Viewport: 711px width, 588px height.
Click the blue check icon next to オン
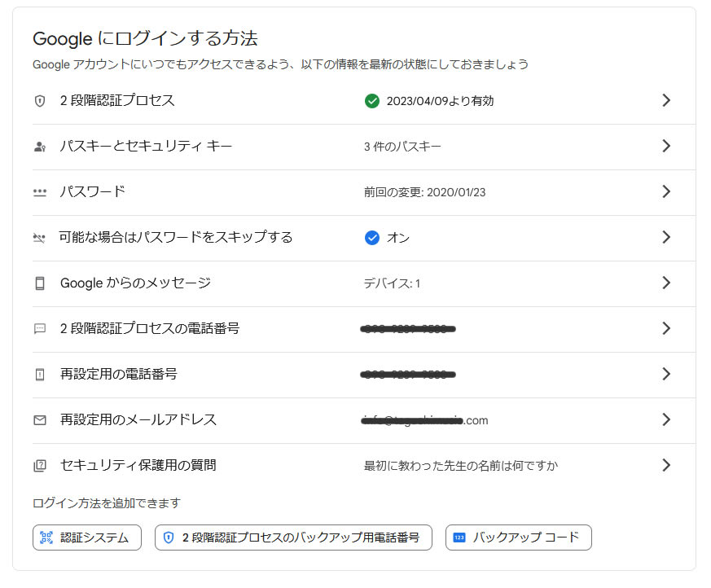tap(372, 238)
